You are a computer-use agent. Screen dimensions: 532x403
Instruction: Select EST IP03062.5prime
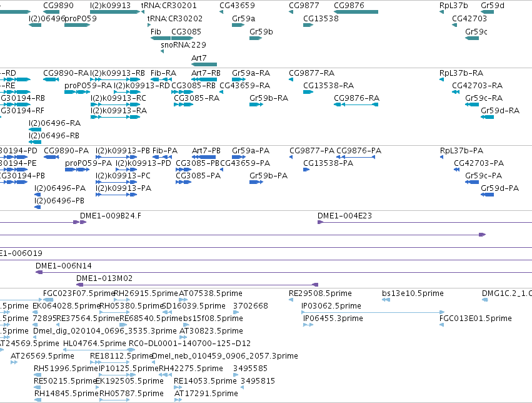click(x=331, y=305)
